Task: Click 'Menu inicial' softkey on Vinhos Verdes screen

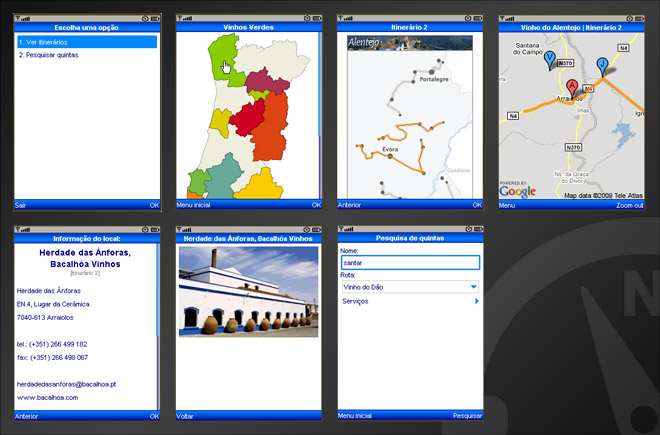Action: [x=193, y=205]
